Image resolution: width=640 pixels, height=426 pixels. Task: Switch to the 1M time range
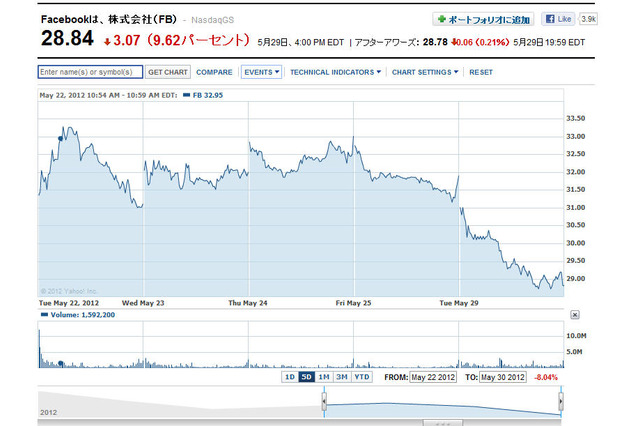click(x=324, y=377)
